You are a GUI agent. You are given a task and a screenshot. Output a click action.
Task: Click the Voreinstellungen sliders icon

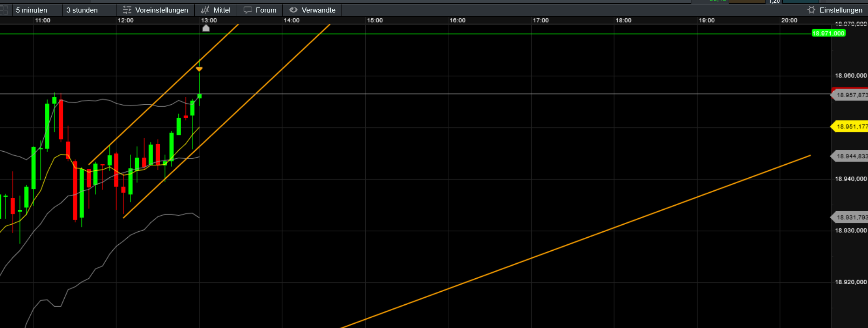(127, 10)
